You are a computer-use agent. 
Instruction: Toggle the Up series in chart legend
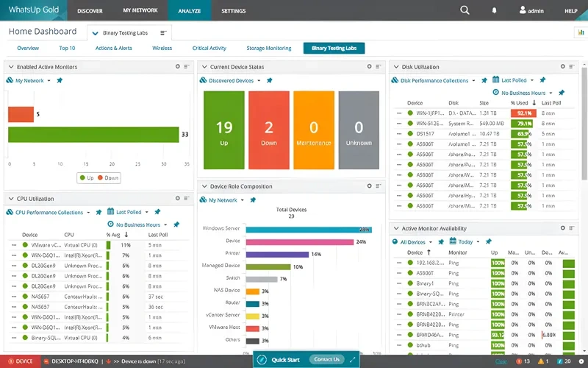[87, 177]
